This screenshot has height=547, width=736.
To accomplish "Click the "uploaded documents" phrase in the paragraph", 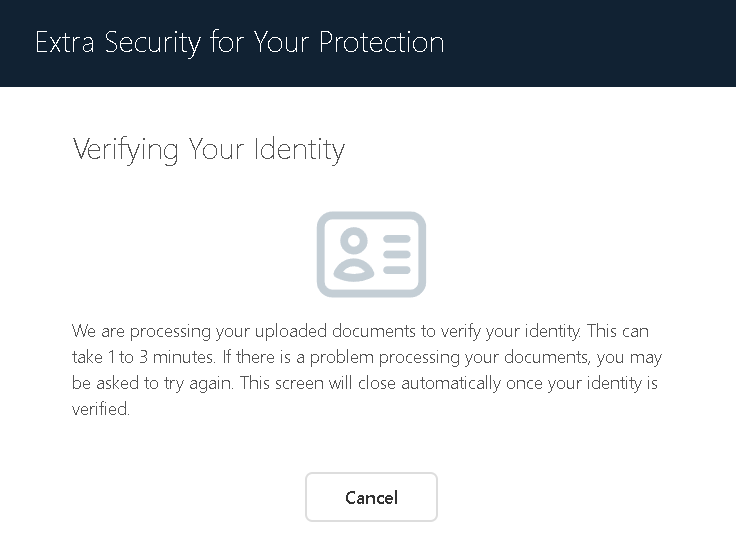I will coord(300,330).
